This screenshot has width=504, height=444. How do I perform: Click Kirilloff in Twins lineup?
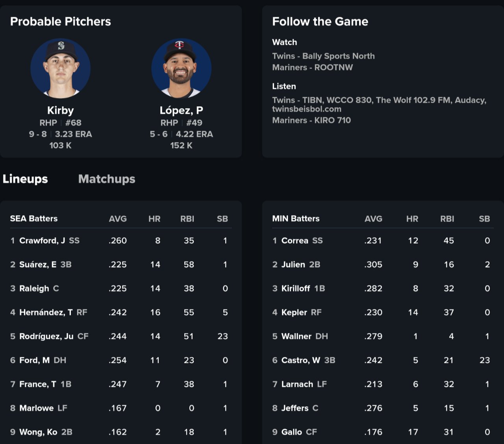point(296,289)
